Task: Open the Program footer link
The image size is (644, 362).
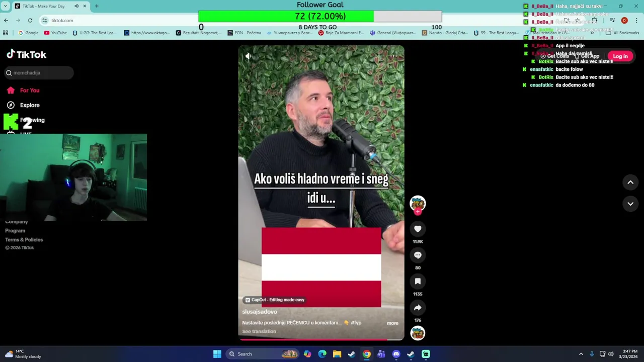Action: pyautogui.click(x=15, y=231)
